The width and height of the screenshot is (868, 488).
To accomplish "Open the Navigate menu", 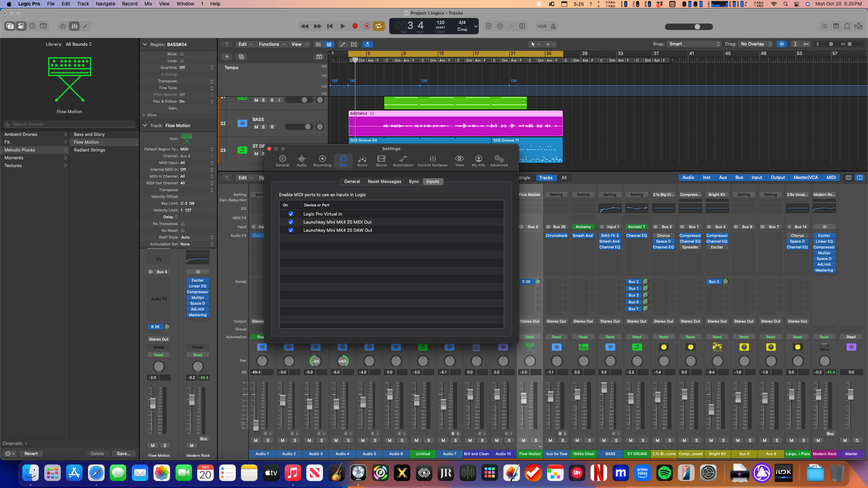I will (105, 4).
